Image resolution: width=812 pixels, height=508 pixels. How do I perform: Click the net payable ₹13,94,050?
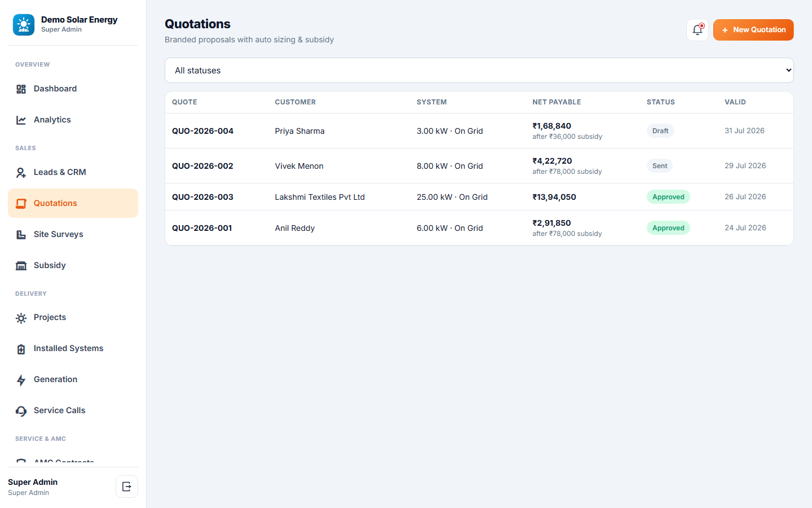tap(554, 197)
